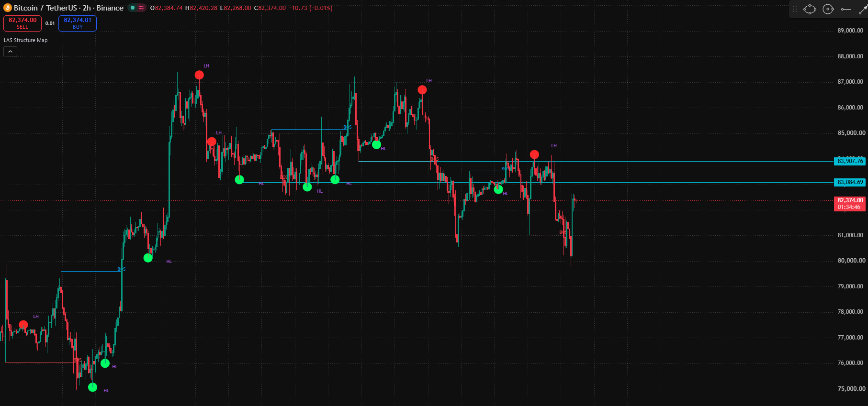Click the red 82,374.00 current price label

[x=850, y=204]
